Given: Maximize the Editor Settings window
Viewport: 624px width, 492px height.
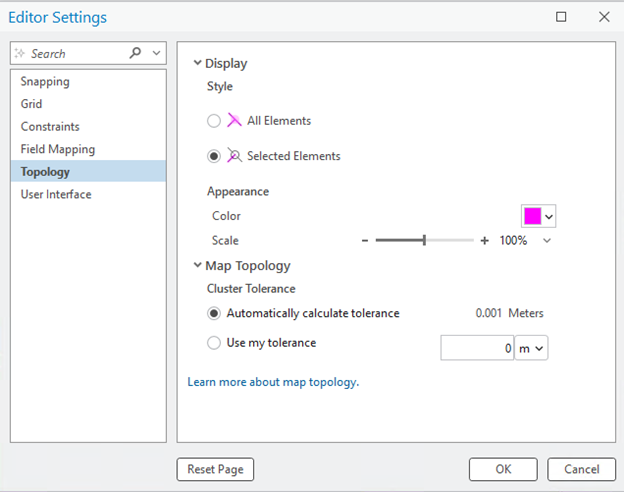Looking at the screenshot, I should click(x=561, y=17).
